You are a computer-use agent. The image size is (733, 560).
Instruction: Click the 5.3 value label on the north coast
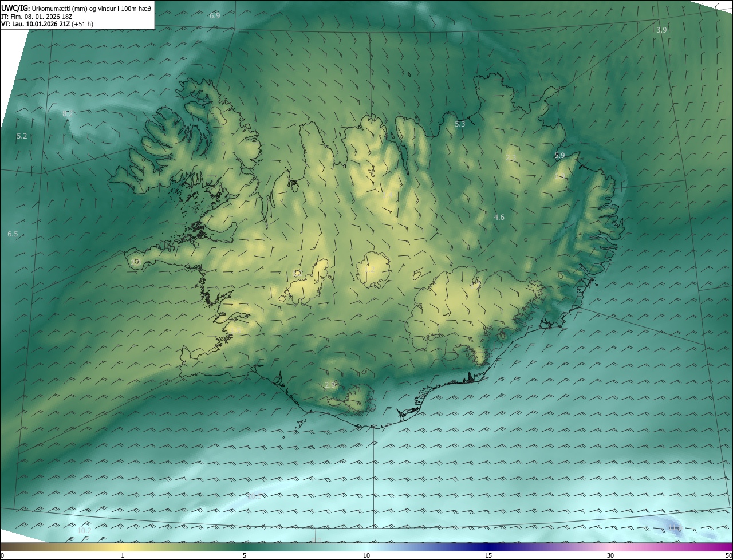tap(460, 124)
